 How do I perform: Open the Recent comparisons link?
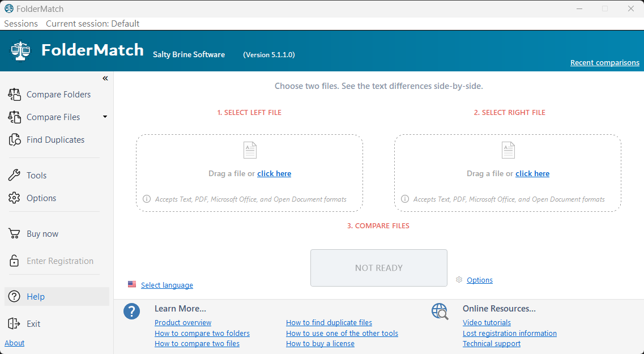(x=604, y=62)
